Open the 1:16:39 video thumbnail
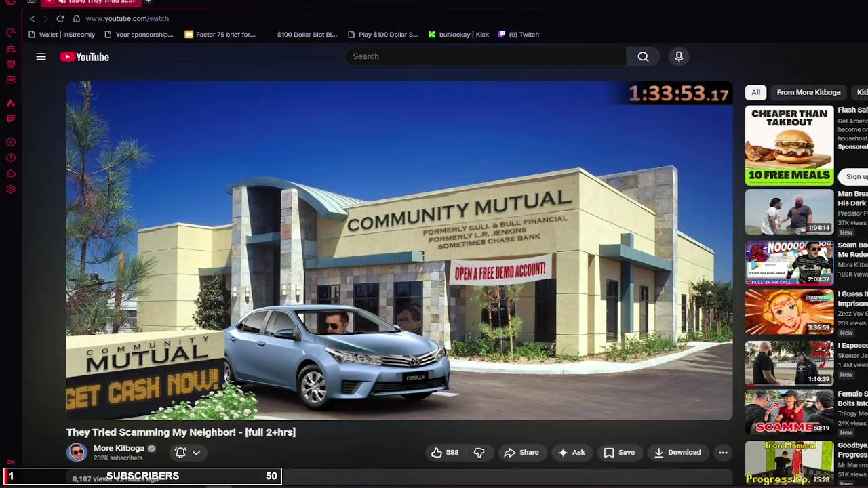868x488 pixels. [789, 363]
